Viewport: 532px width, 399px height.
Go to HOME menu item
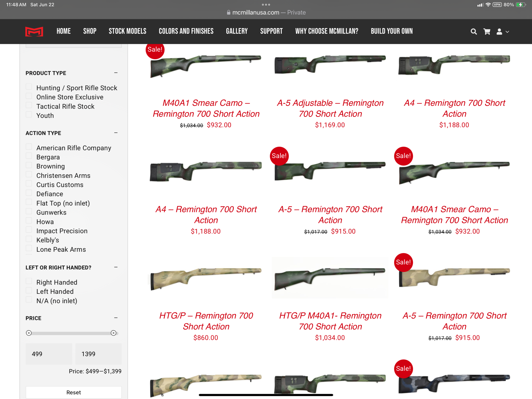click(x=64, y=31)
